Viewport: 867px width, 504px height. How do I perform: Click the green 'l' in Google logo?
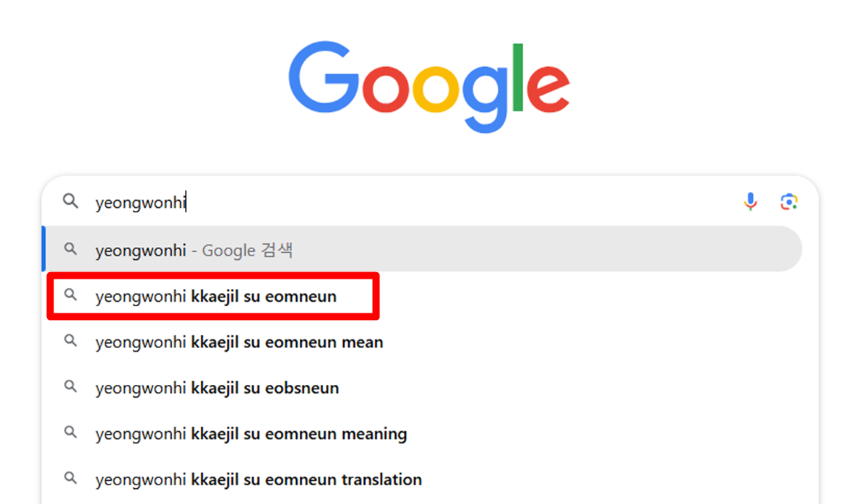(x=517, y=78)
